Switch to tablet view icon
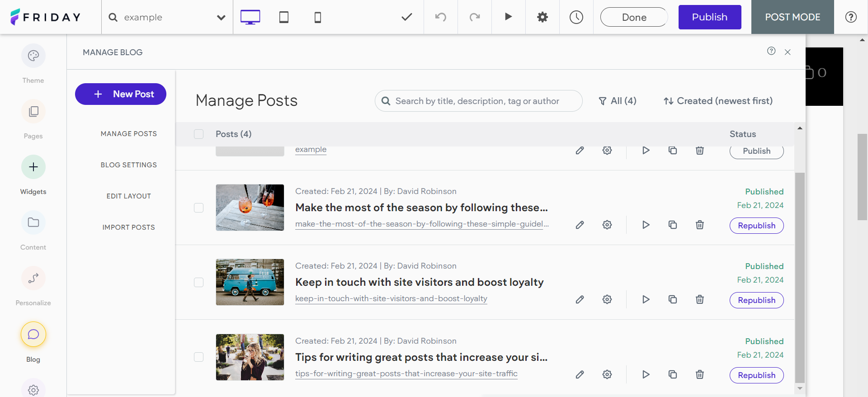 (284, 17)
